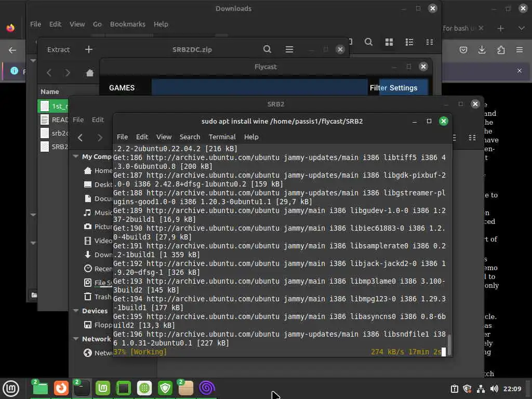Open the terminal's Help menu

point(251,137)
